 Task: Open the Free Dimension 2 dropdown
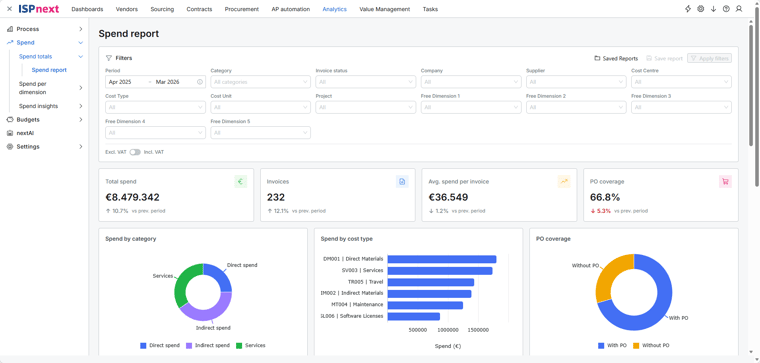coord(576,107)
